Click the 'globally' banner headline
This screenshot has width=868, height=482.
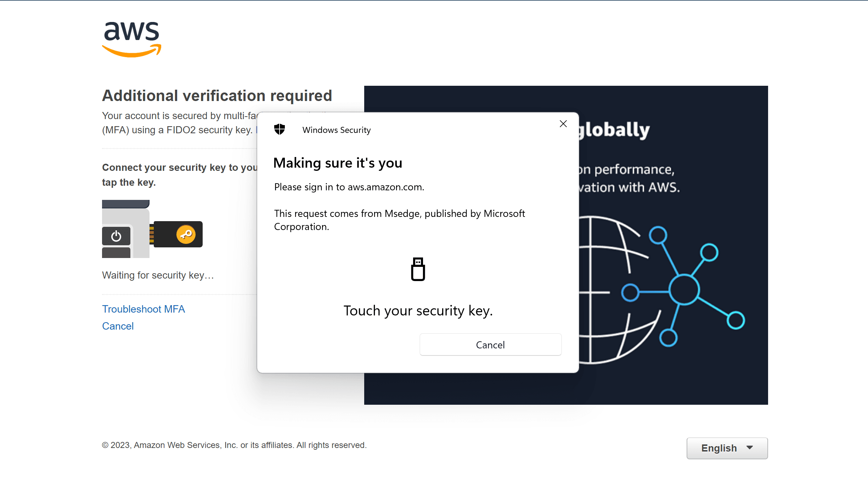615,130
